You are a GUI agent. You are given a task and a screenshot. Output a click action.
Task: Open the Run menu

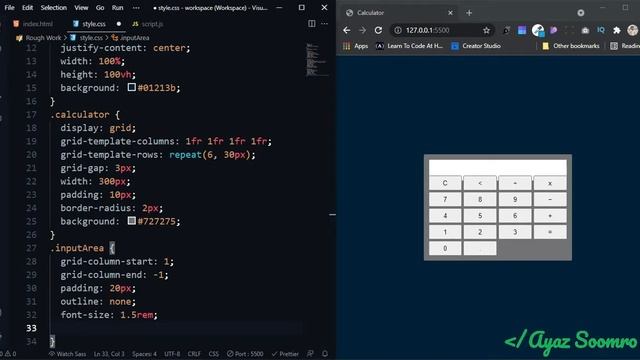point(118,8)
